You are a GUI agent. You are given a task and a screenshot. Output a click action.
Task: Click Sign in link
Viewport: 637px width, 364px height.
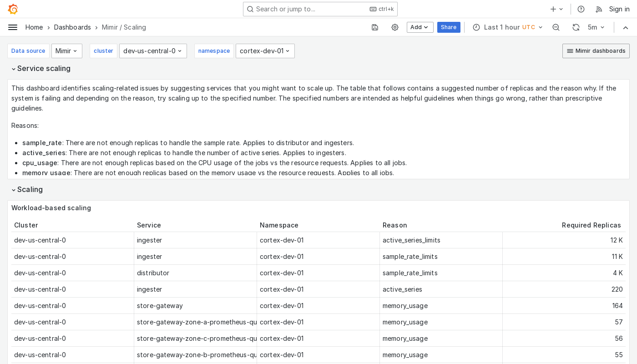pos(619,9)
